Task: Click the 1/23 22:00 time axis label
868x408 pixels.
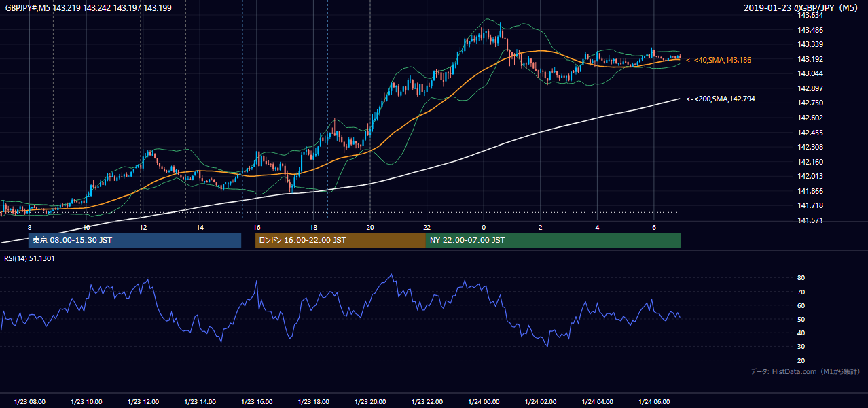Action: point(427,402)
